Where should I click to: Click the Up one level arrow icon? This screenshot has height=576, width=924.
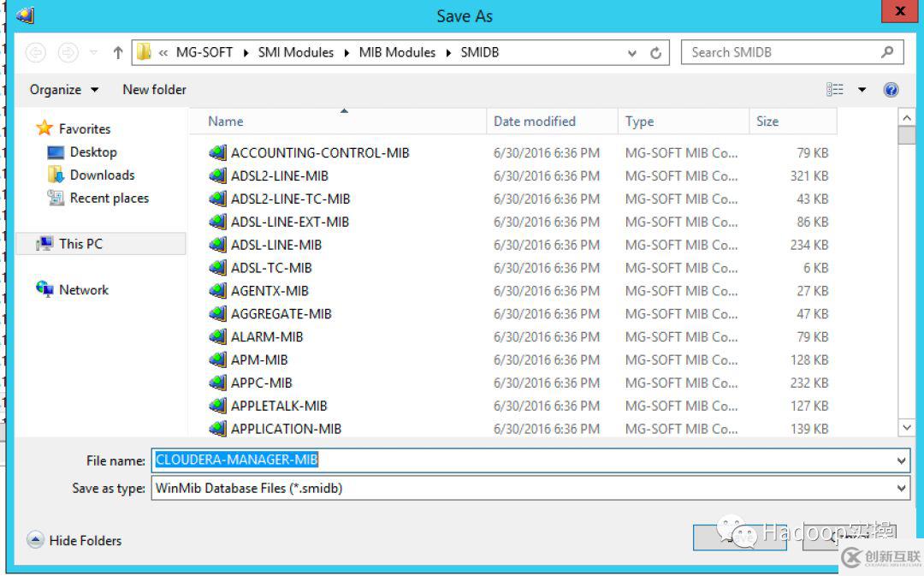[x=118, y=53]
